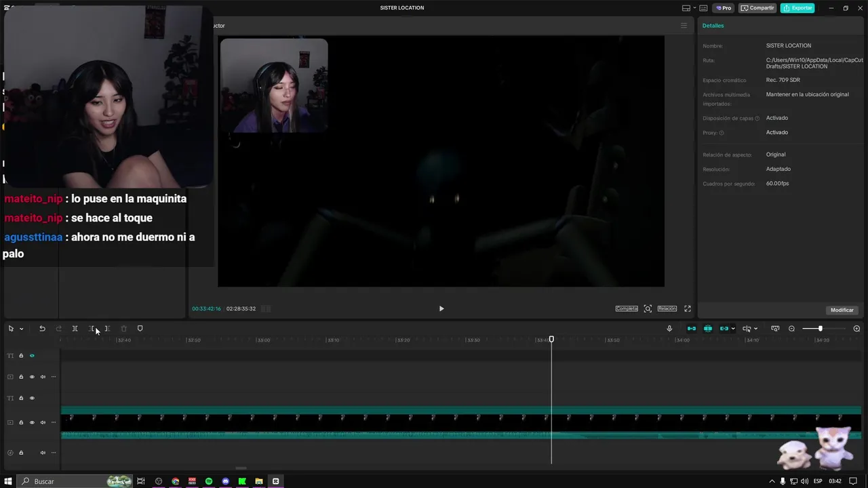868x488 pixels.
Task: Mute the main video track speaker icon
Action: 43,422
